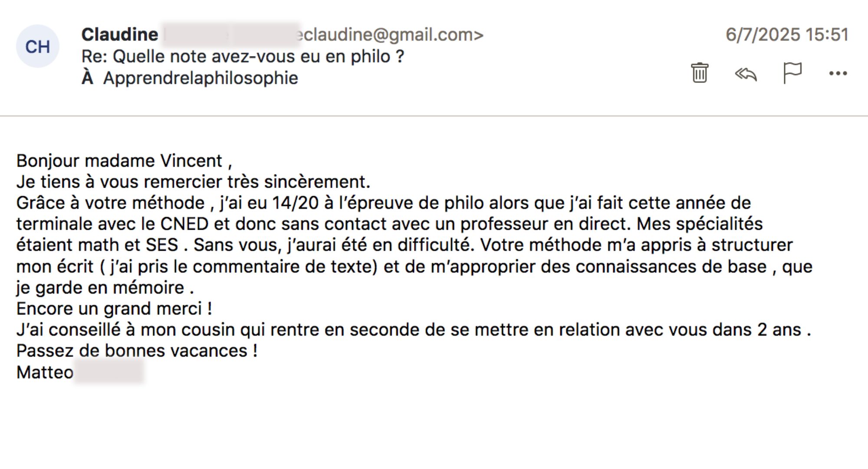Image resolution: width=868 pixels, height=469 pixels.
Task: Click the subject line about the philo grade
Action: [243, 56]
